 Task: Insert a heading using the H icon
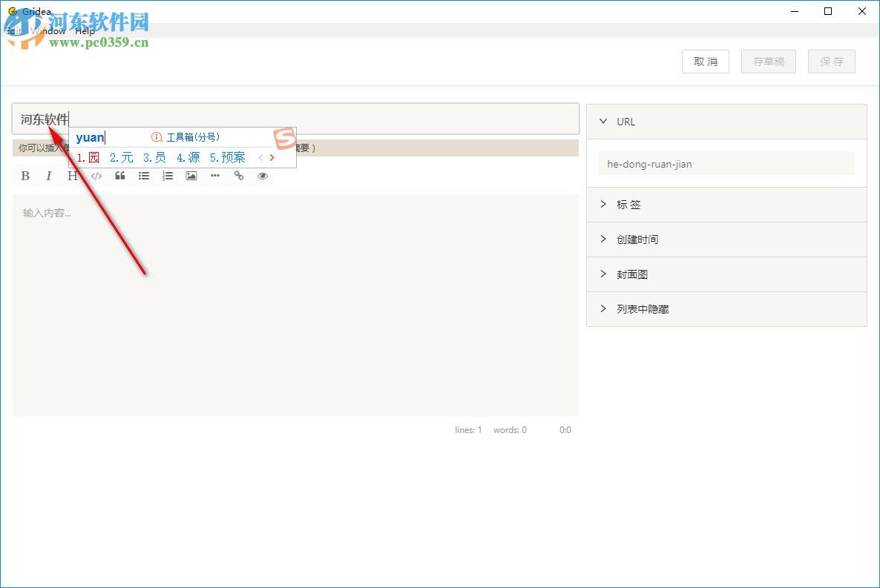pyautogui.click(x=72, y=176)
